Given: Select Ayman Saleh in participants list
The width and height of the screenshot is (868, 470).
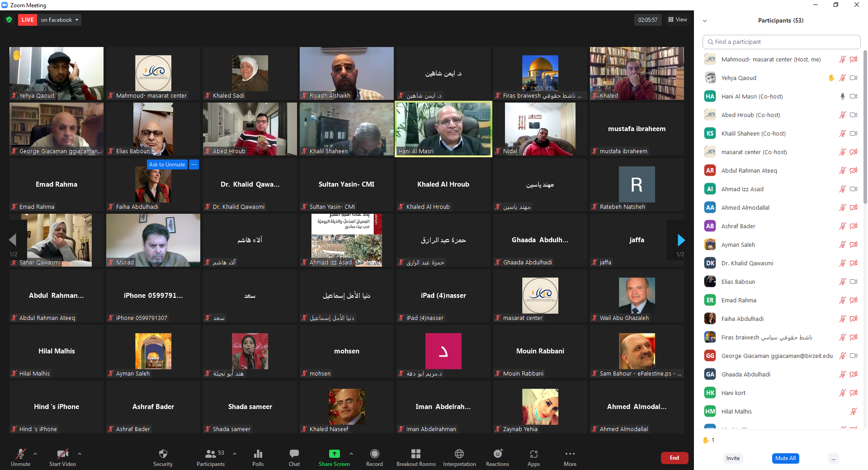Looking at the screenshot, I should click(781, 244).
